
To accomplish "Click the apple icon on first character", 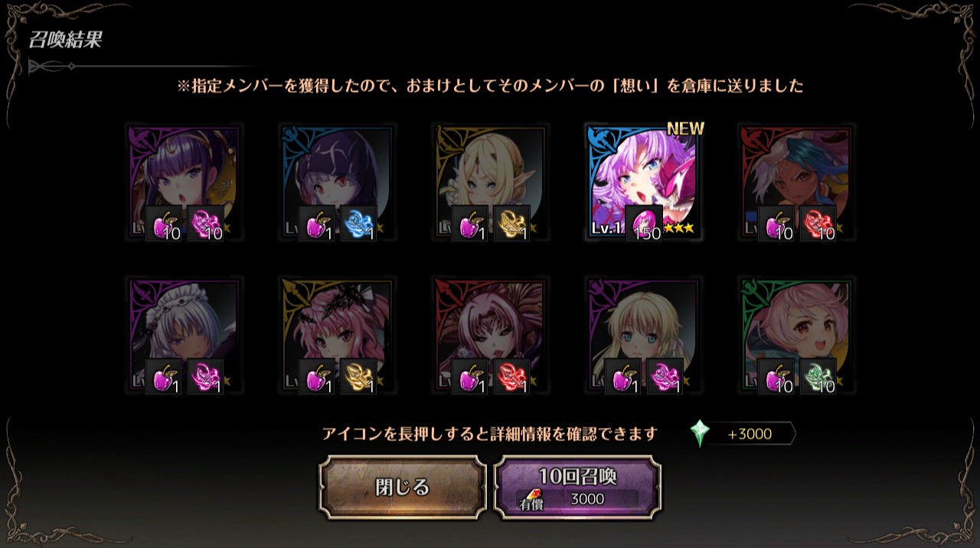I will click(164, 223).
